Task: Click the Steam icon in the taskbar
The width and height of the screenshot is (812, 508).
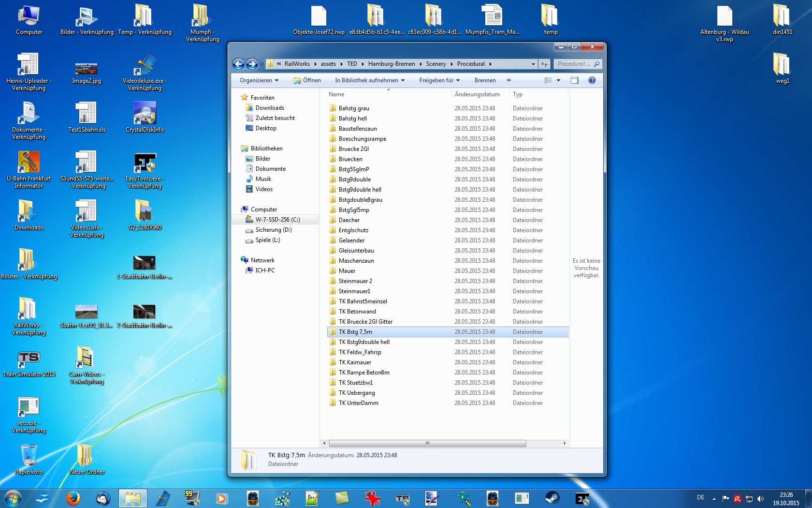Action: [552, 498]
